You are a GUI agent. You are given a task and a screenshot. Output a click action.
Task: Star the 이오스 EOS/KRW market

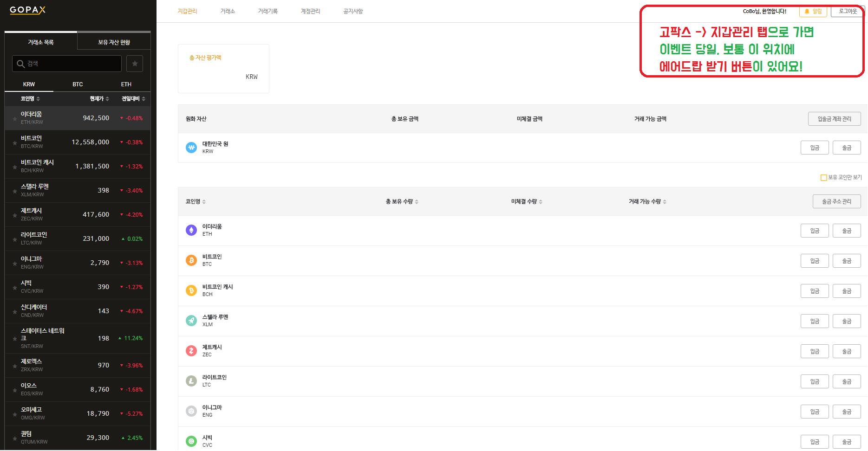tap(15, 390)
